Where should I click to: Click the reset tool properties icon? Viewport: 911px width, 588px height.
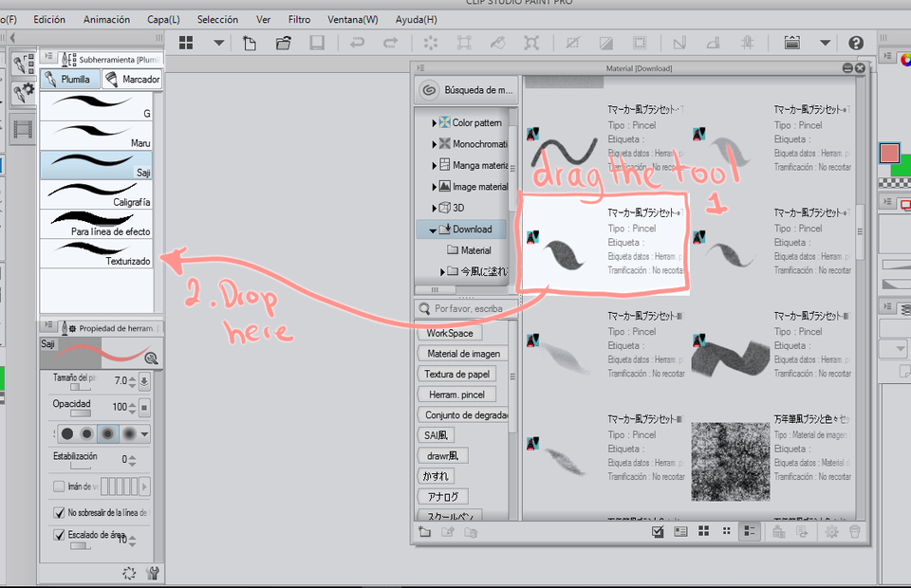coord(130,573)
